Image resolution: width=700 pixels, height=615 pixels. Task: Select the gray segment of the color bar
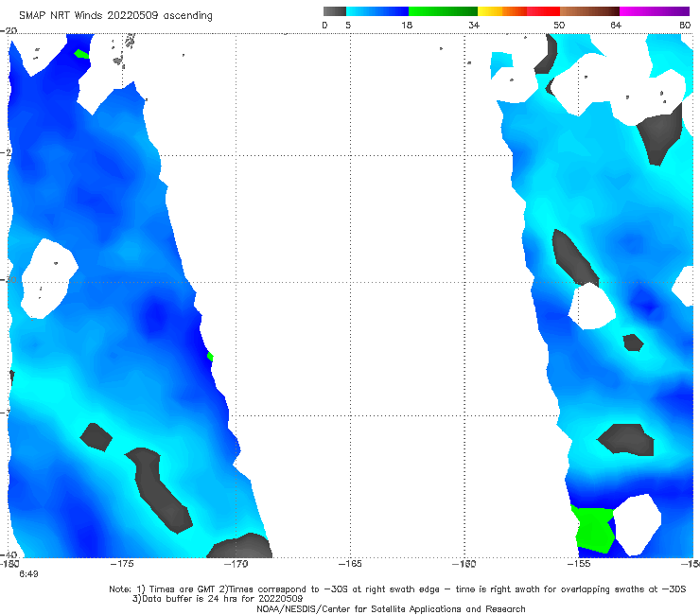[x=334, y=11]
